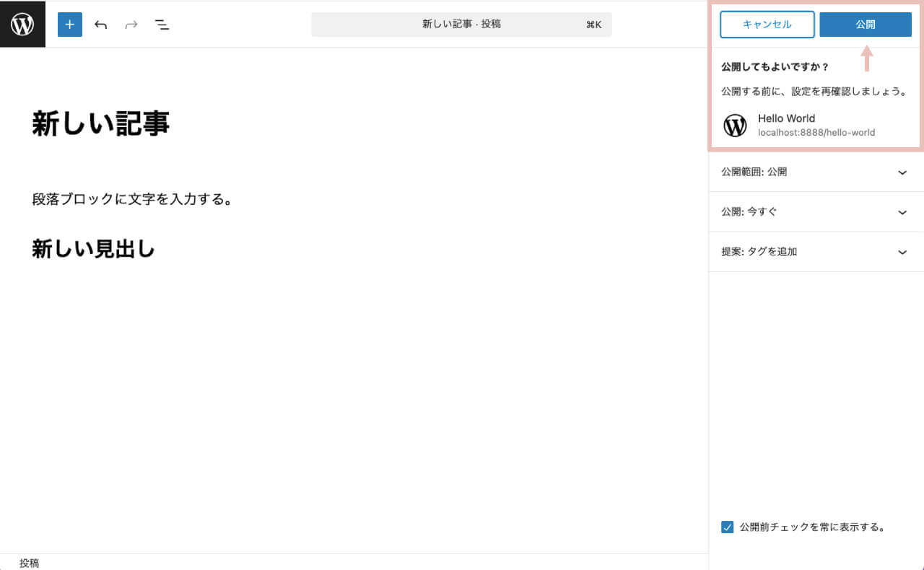The width and height of the screenshot is (924, 570).
Task: Expand the 公開範囲: 公開 section
Action: click(x=815, y=172)
